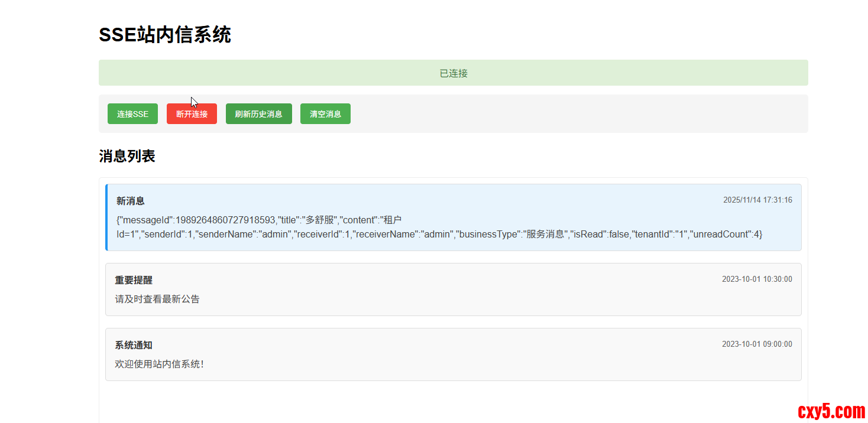Select the 新消息 message title
The height and width of the screenshot is (423, 868).
tap(130, 201)
